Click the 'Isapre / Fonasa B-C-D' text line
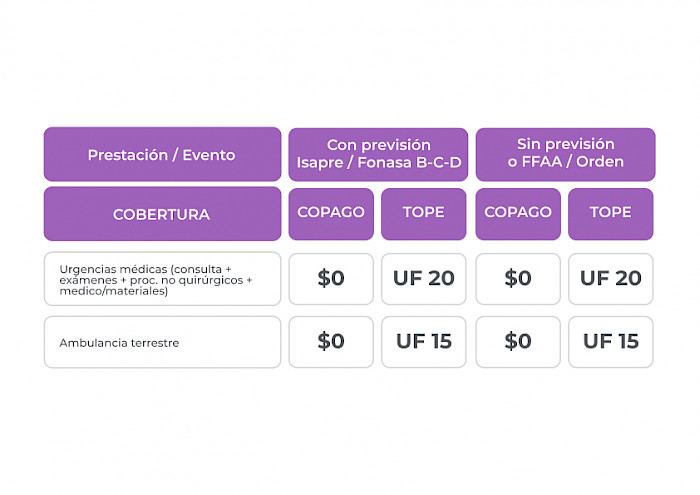The width and height of the screenshot is (700, 495). (378, 162)
